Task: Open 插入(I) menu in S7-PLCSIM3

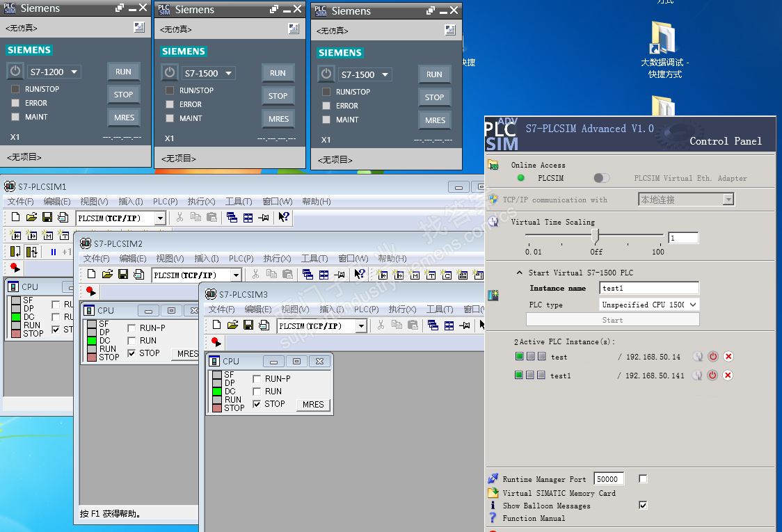Action: click(x=332, y=309)
